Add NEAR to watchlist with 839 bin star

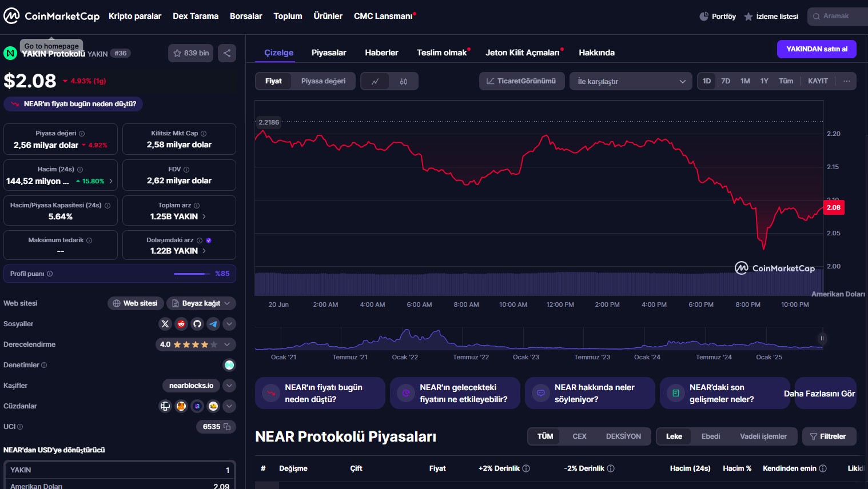pyautogui.click(x=192, y=53)
